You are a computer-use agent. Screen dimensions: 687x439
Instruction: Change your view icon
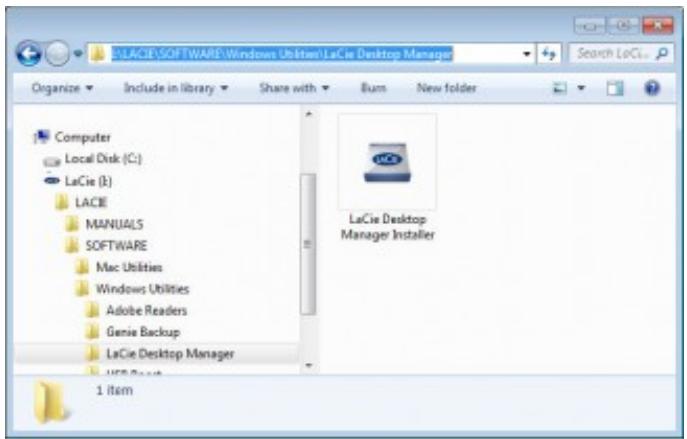point(560,88)
